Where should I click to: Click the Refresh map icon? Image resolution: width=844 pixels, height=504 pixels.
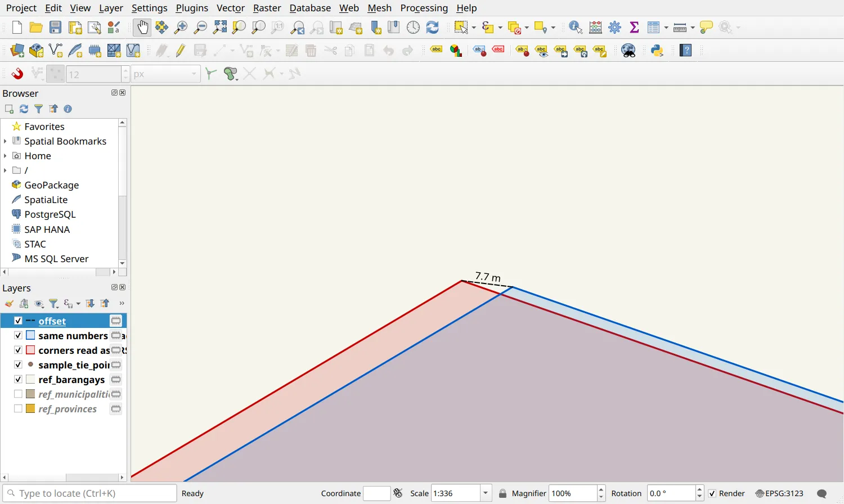pyautogui.click(x=432, y=27)
